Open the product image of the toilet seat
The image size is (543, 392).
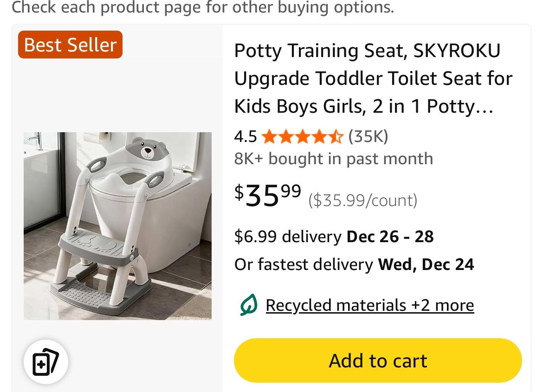pos(117,225)
